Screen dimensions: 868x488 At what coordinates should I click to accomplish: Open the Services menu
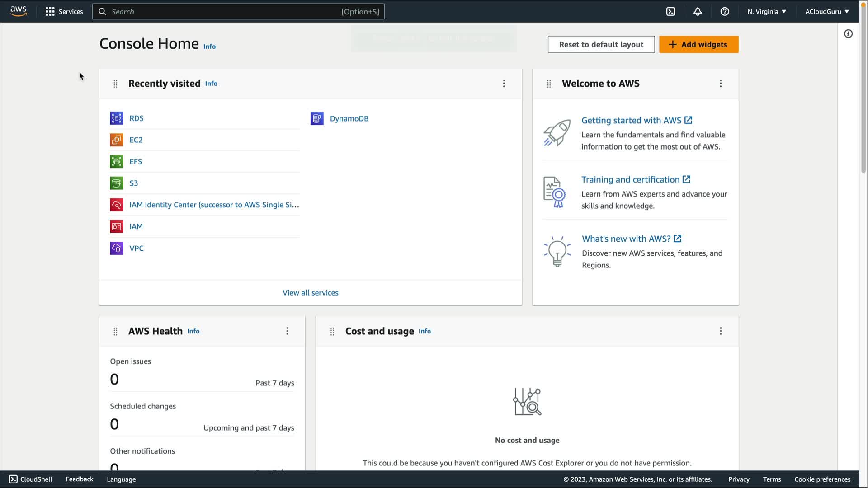(64, 12)
